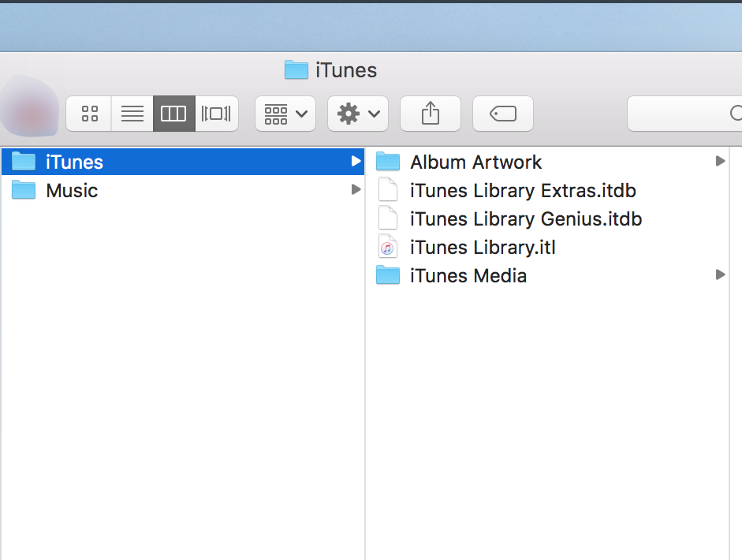Switch to Cover Flow view
Viewport: 742px width, 560px height.
216,114
